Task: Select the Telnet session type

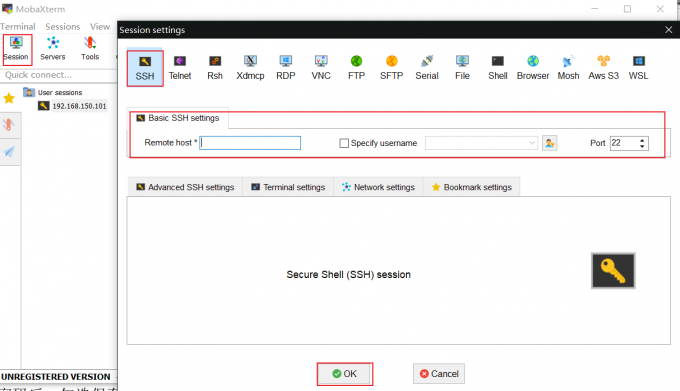Action: point(180,68)
